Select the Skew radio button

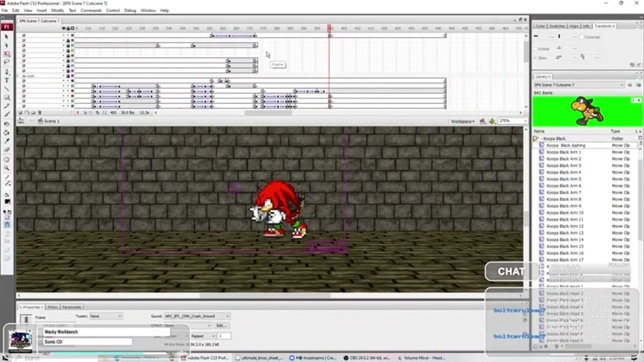click(535, 58)
